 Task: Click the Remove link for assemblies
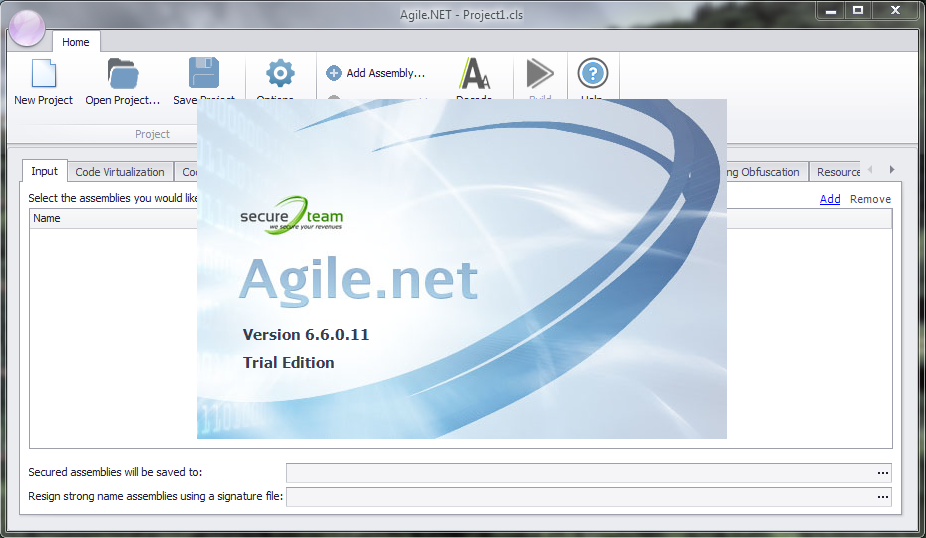click(x=870, y=199)
